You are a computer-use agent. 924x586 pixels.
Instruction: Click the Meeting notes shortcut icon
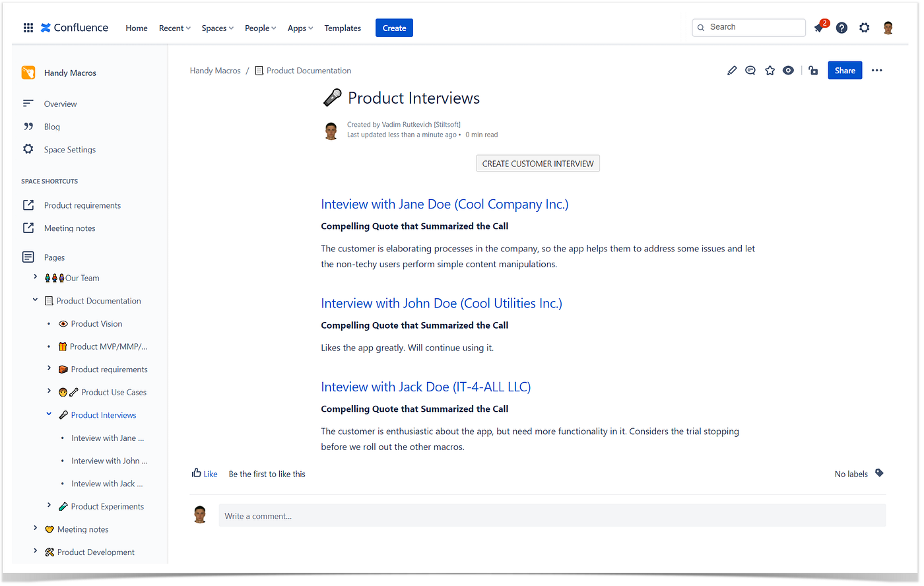point(28,228)
